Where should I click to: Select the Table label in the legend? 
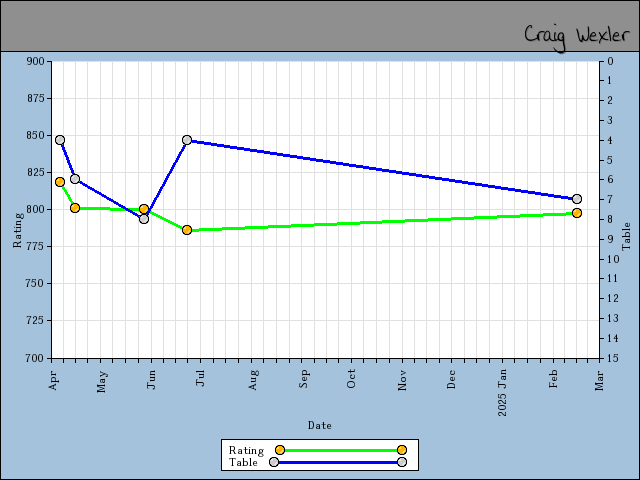click(243, 462)
